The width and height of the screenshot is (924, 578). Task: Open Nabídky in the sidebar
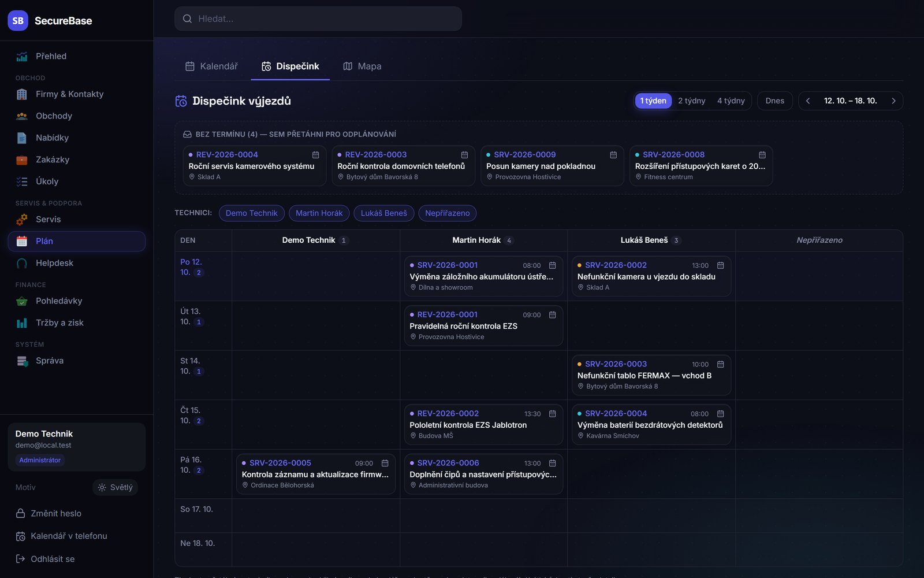coord(77,138)
